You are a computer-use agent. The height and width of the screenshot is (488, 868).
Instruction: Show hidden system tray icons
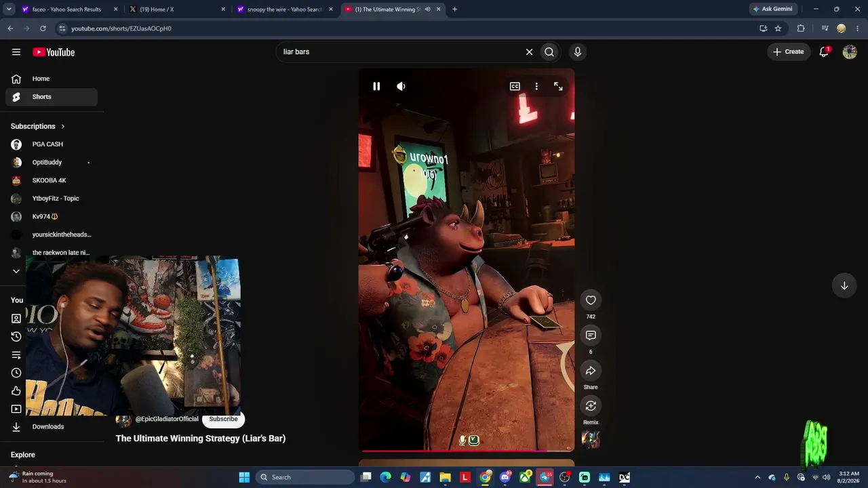coord(757,477)
